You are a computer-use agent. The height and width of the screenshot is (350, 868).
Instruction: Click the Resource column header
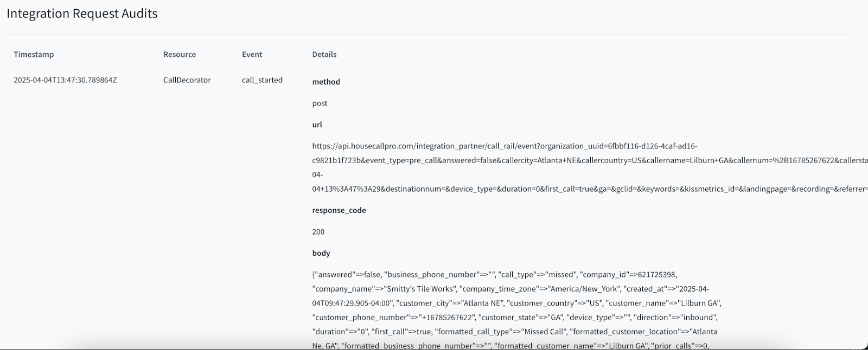(180, 54)
